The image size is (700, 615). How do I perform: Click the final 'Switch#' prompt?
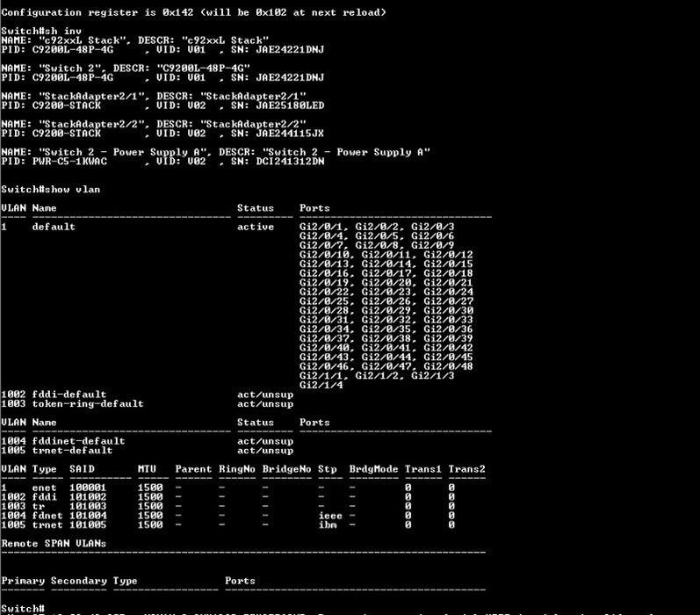[23, 608]
